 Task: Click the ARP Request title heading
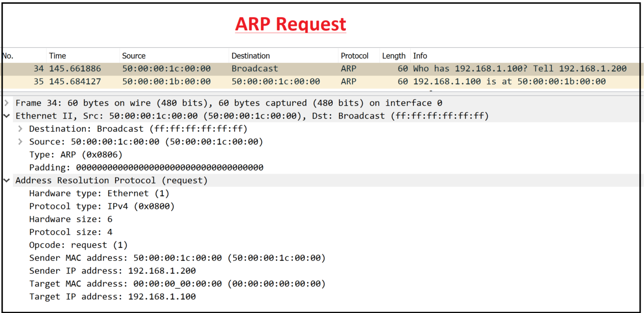click(x=291, y=23)
